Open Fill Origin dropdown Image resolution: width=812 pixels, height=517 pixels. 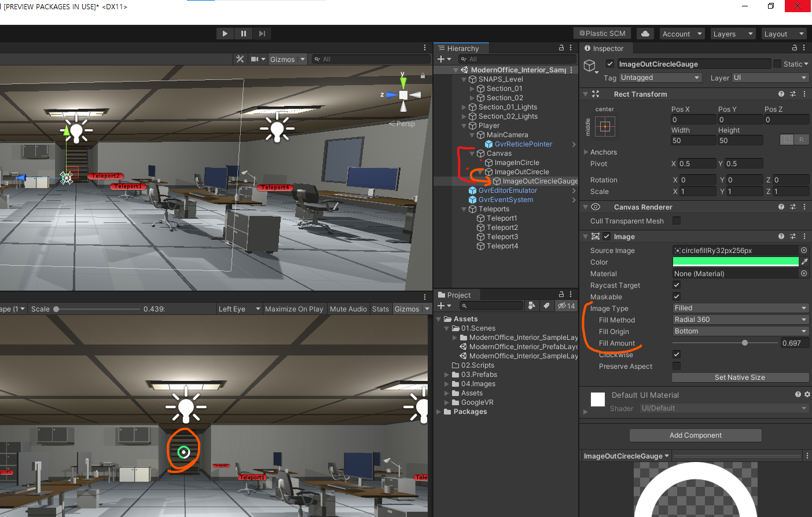pos(740,331)
